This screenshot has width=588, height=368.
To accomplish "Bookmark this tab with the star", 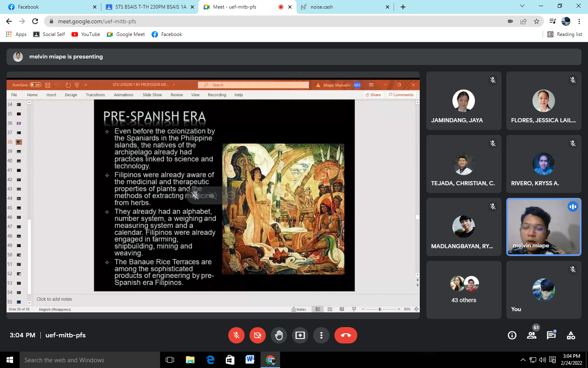I will click(537, 21).
